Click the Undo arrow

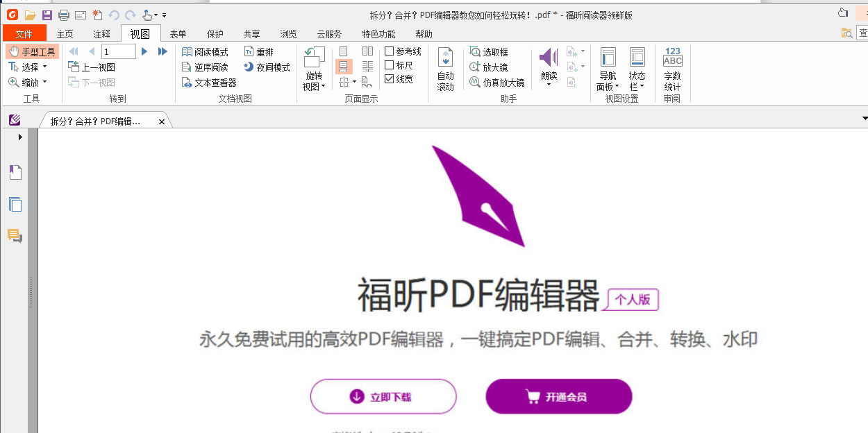(x=114, y=15)
